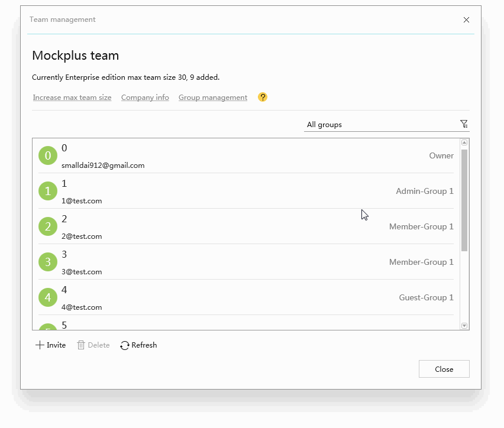Click the Team management title text

point(62,20)
